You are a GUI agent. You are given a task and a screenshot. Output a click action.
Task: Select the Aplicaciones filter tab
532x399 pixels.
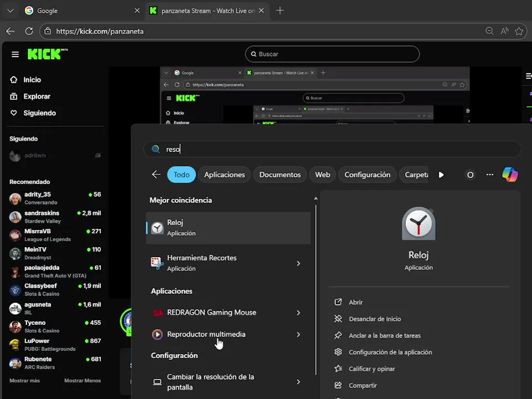pyautogui.click(x=224, y=175)
